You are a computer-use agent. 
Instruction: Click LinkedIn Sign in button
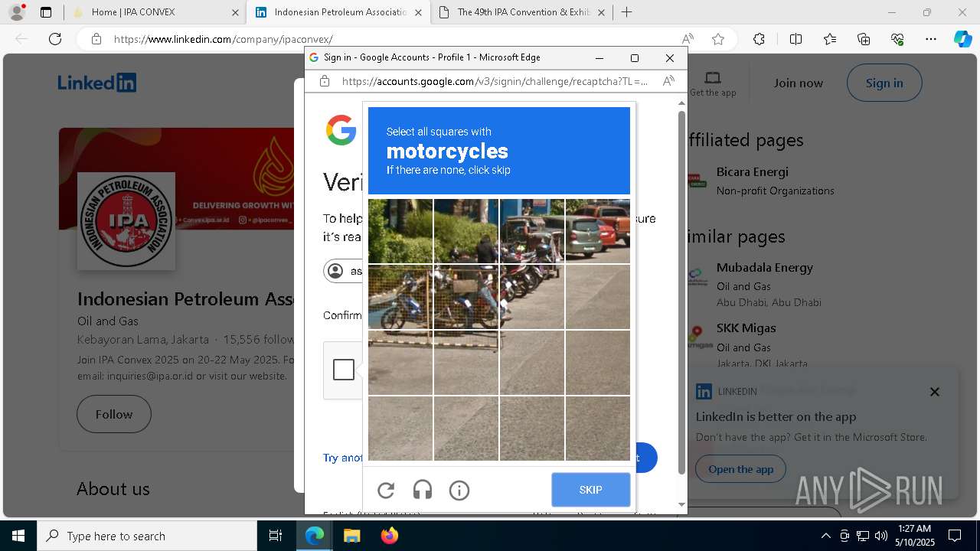[x=884, y=83]
